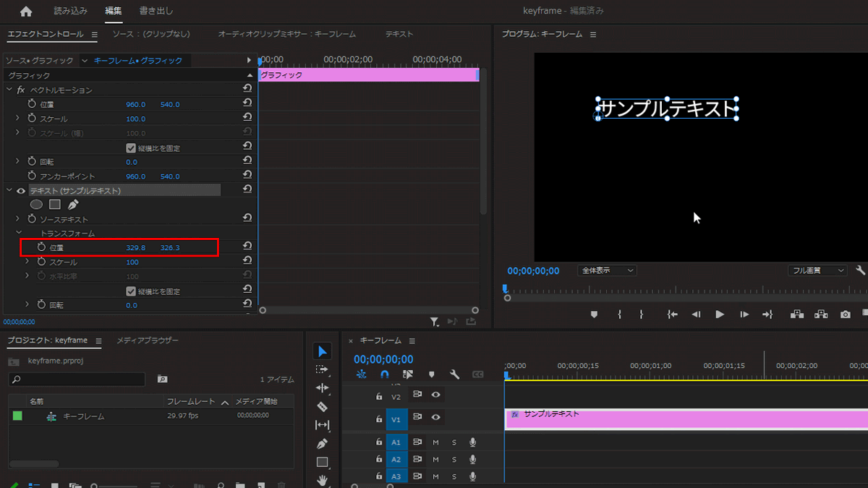Lock the V1 track

point(378,418)
